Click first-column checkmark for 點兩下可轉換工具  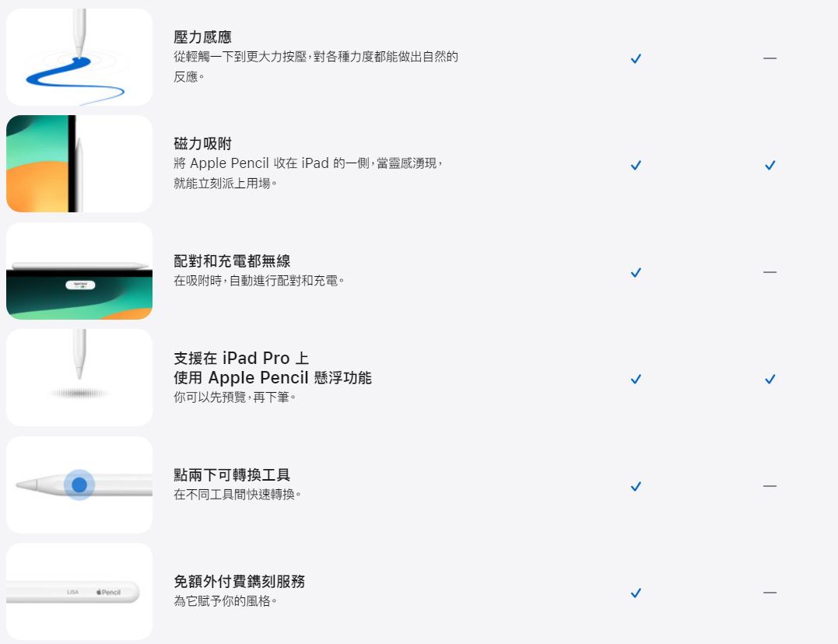pos(636,486)
